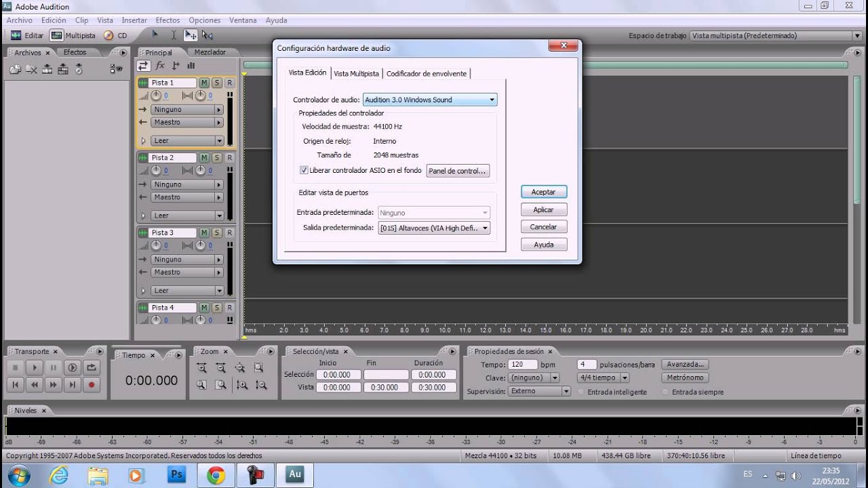Image resolution: width=868 pixels, height=488 pixels.
Task: Click the Cancelar button
Action: 543,227
